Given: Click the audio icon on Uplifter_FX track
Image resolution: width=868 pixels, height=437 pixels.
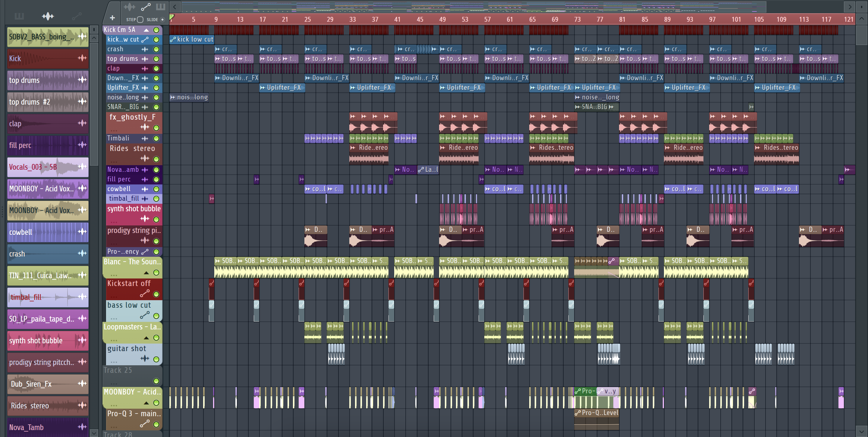Looking at the screenshot, I should click(145, 88).
